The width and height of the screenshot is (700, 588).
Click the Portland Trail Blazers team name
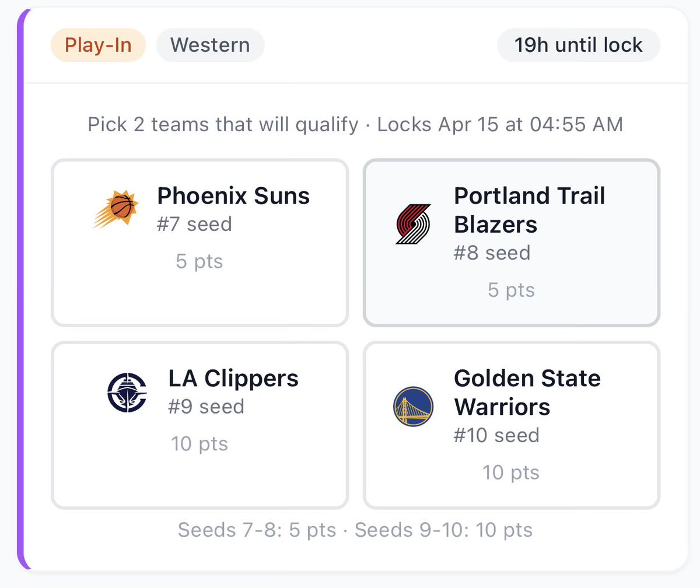tap(530, 210)
